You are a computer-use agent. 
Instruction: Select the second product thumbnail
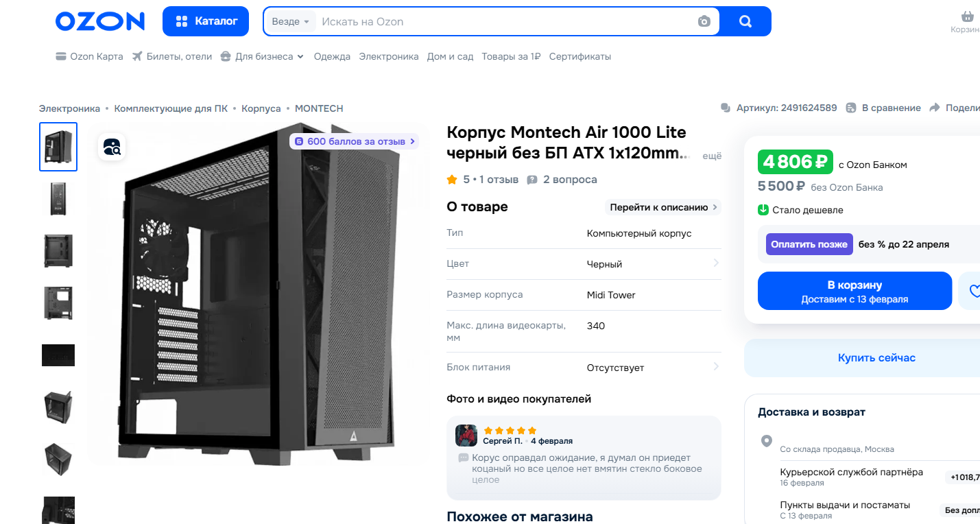(x=58, y=199)
